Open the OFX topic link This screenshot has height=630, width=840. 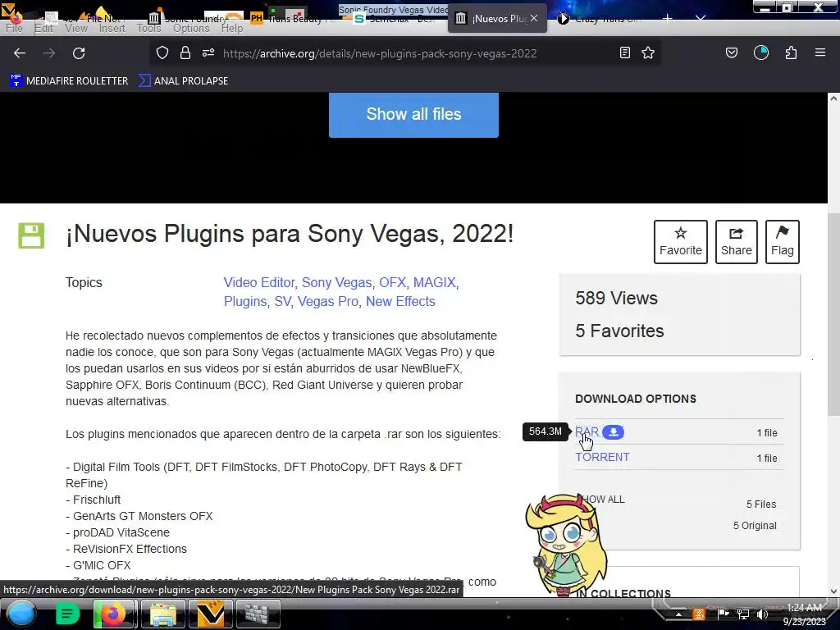pos(393,282)
